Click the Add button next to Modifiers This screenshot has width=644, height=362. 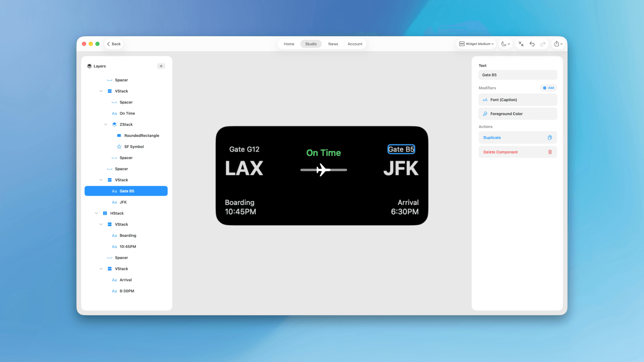(548, 88)
